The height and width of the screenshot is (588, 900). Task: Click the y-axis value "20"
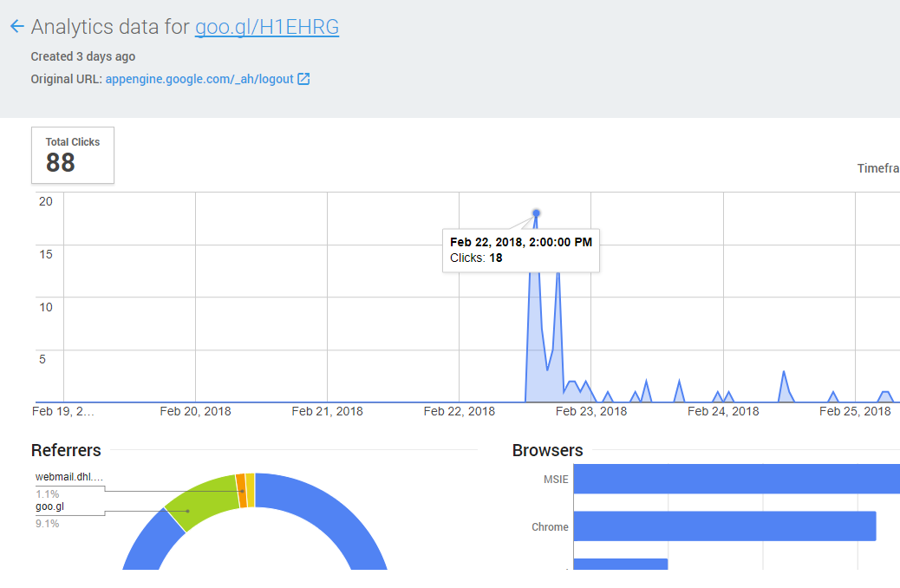(x=45, y=201)
